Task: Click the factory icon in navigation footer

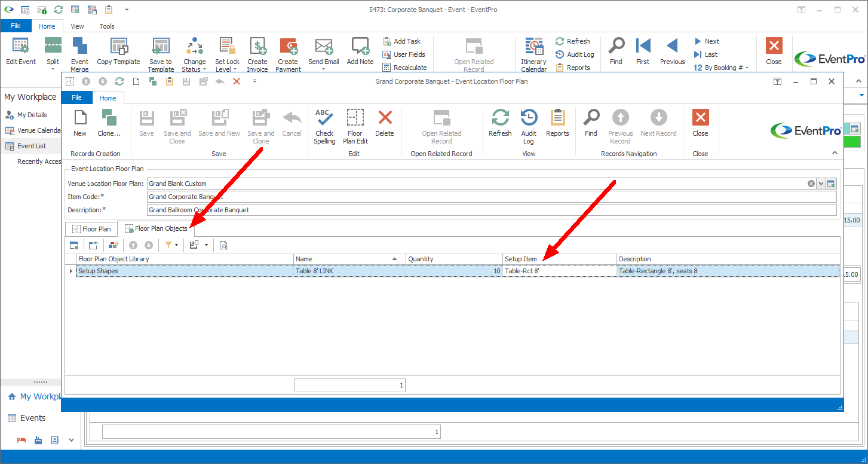Action: coord(38,440)
